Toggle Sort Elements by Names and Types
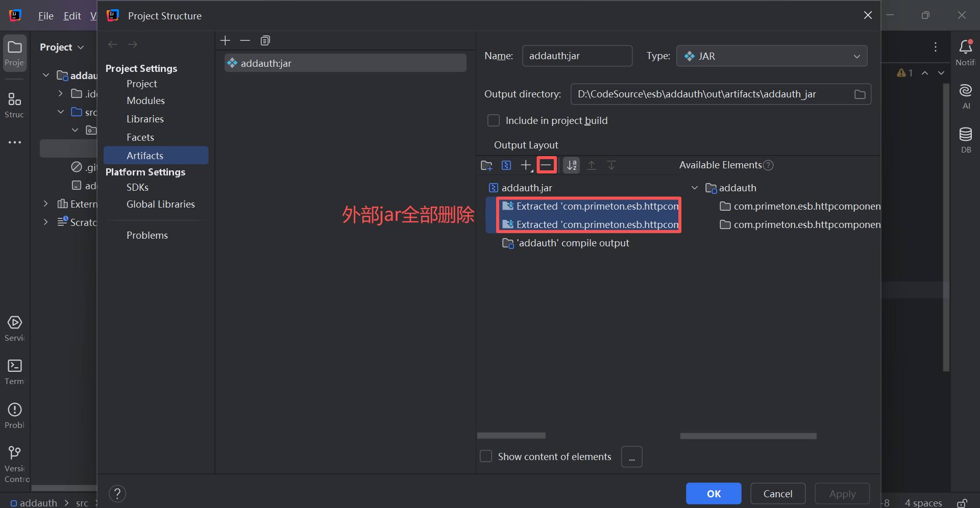 tap(572, 165)
